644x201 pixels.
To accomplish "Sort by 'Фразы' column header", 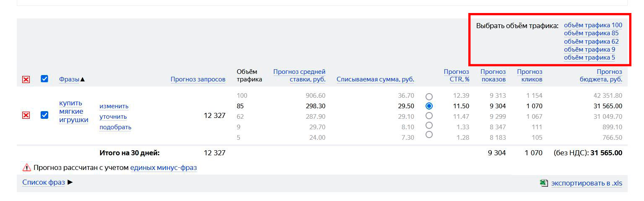I will (x=69, y=79).
